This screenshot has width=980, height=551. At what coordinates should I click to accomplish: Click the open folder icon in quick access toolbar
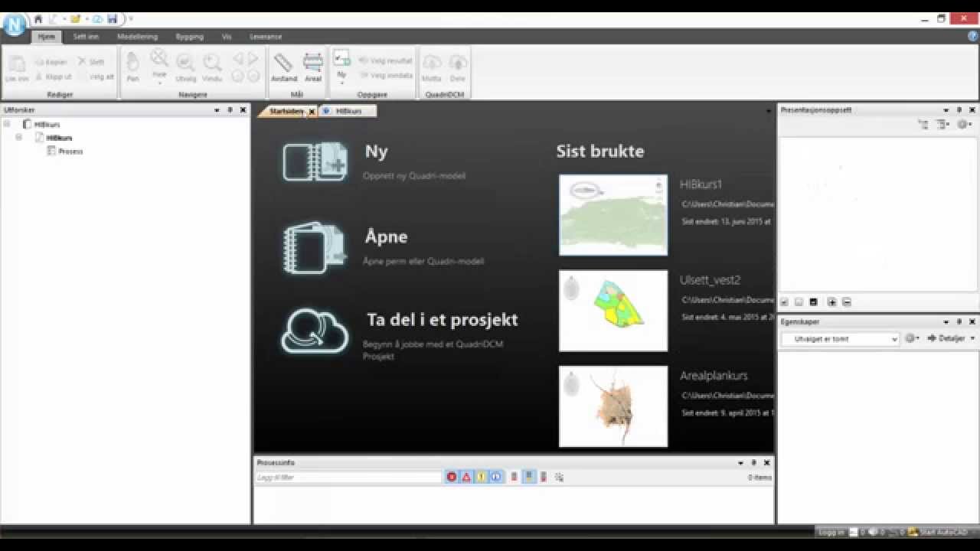coord(76,19)
